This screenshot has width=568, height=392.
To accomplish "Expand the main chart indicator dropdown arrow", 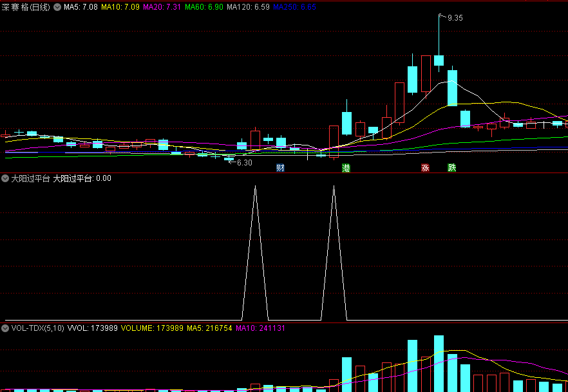I will coord(57,7).
